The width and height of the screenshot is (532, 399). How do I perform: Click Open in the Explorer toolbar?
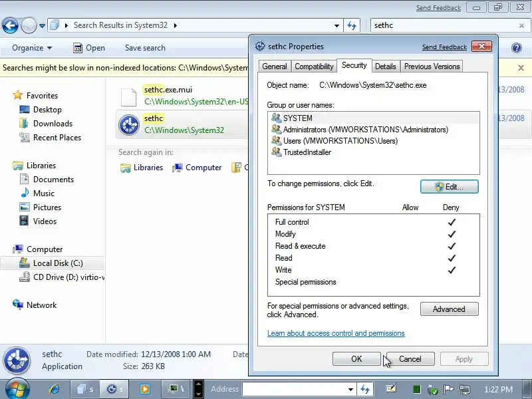pyautogui.click(x=89, y=48)
